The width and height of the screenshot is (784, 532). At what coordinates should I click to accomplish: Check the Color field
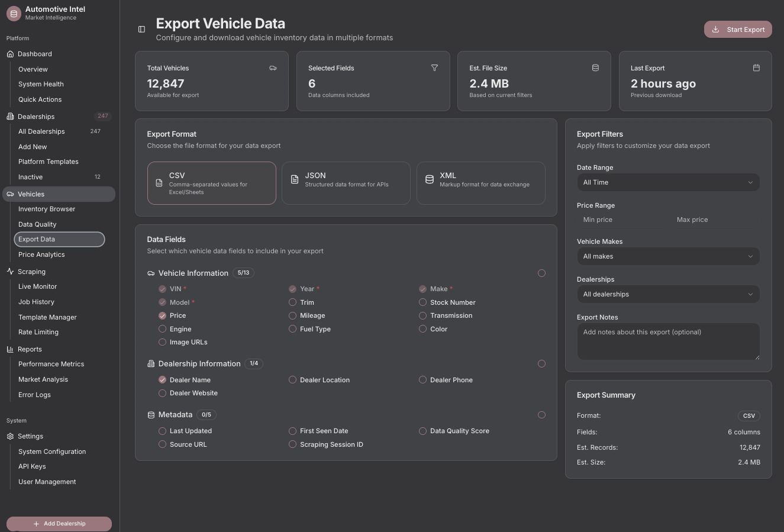pos(422,329)
